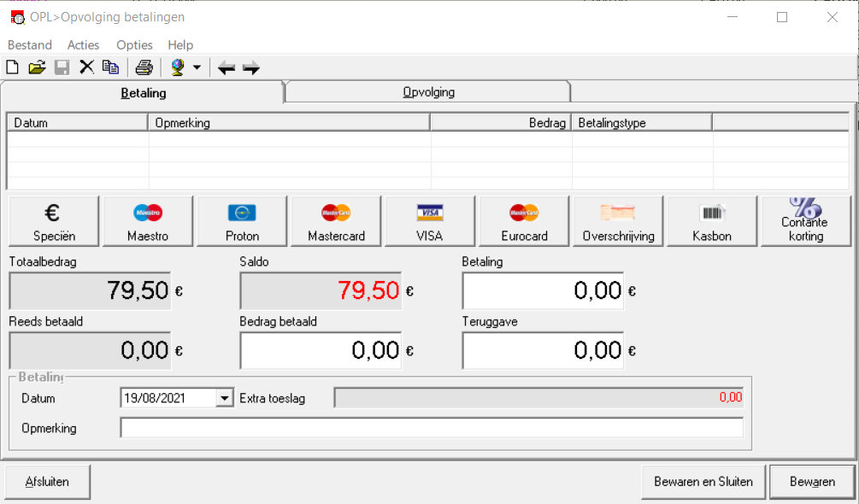Pay with Speciën cash button
Viewport: 859px width, 504px height.
pos(54,221)
